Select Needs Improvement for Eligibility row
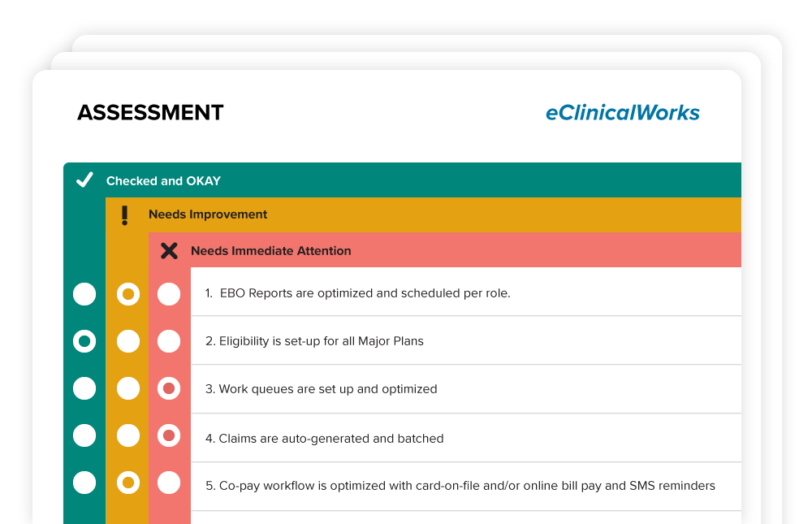 point(128,341)
